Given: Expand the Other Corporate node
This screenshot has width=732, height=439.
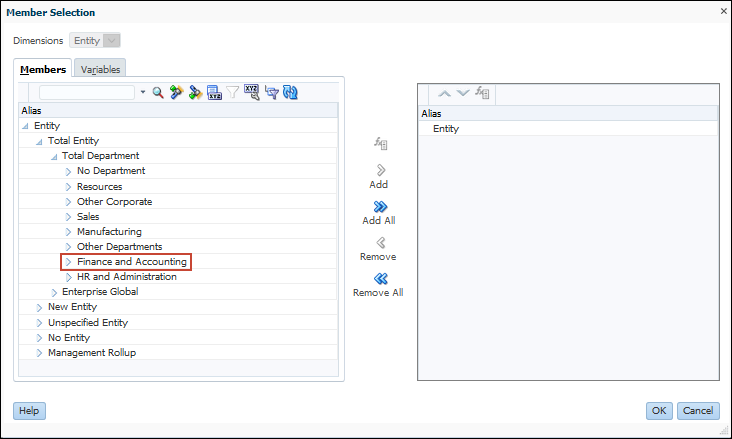Looking at the screenshot, I should 68,202.
